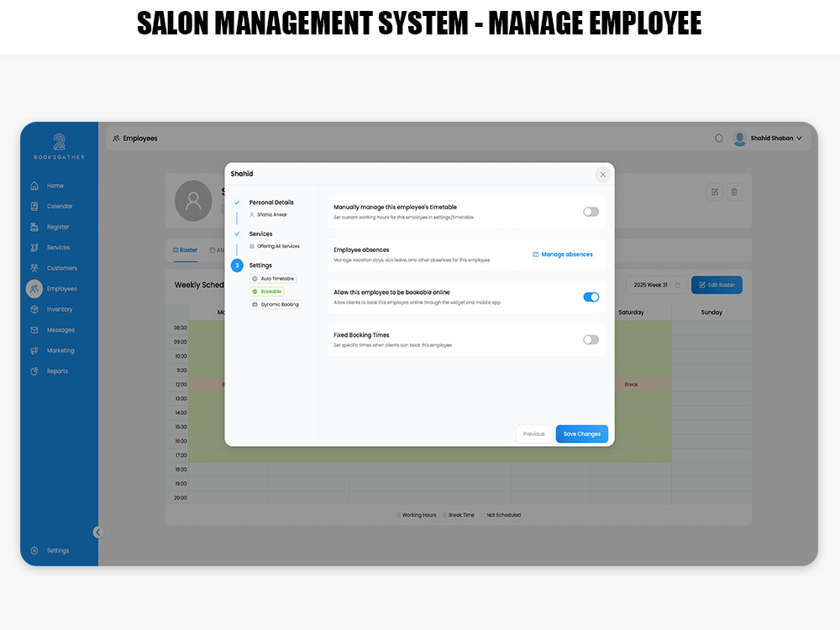Click the Previous button
840x630 pixels.
tap(533, 434)
